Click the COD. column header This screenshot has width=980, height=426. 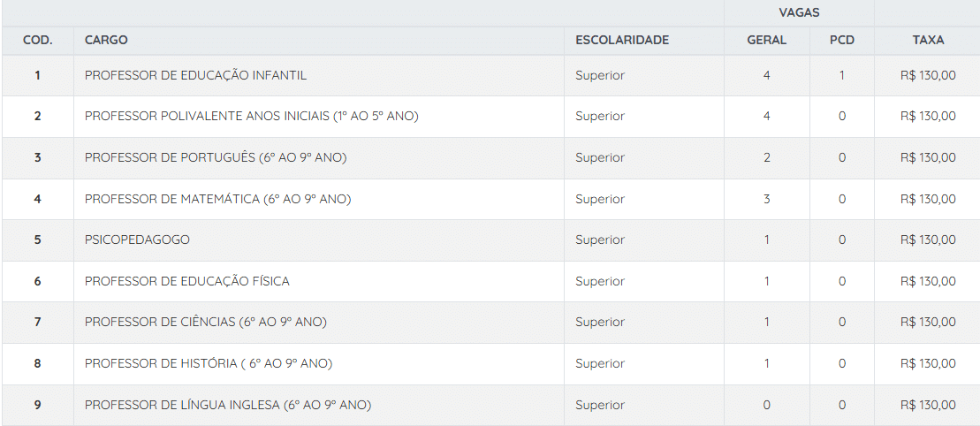[37, 40]
